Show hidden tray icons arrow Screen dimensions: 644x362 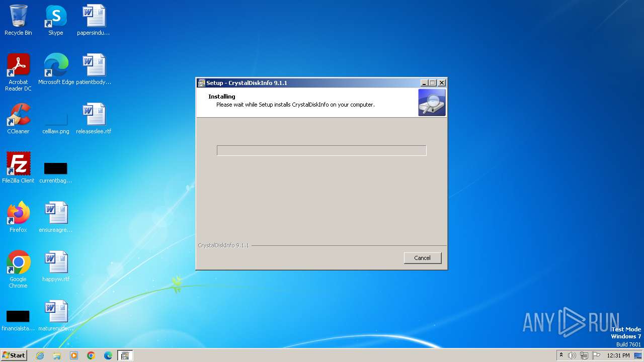561,355
